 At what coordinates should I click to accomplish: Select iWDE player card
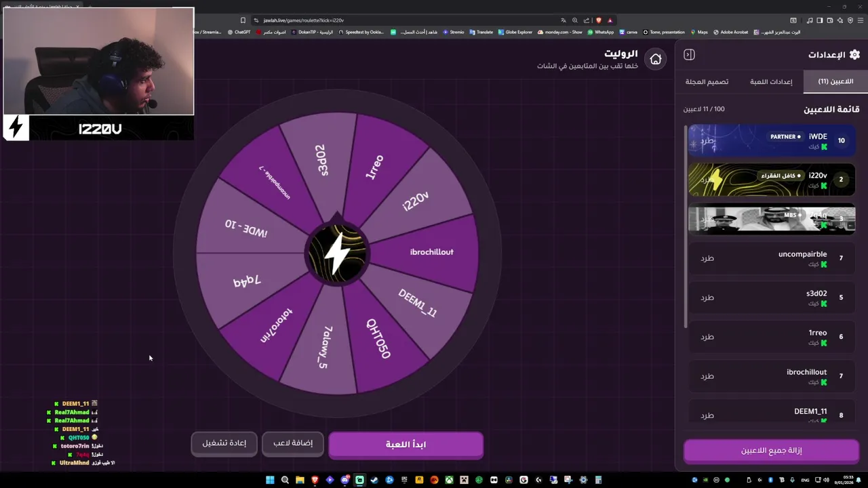tap(772, 140)
